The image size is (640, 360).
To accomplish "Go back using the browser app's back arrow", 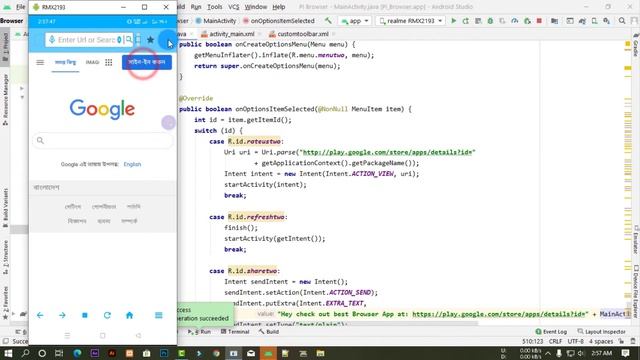I will click(40, 315).
